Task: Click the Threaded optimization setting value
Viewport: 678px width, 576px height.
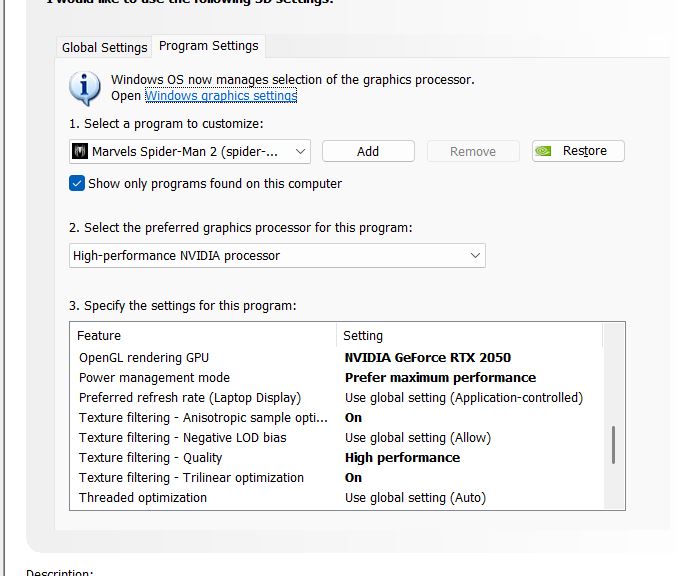Action: [415, 497]
